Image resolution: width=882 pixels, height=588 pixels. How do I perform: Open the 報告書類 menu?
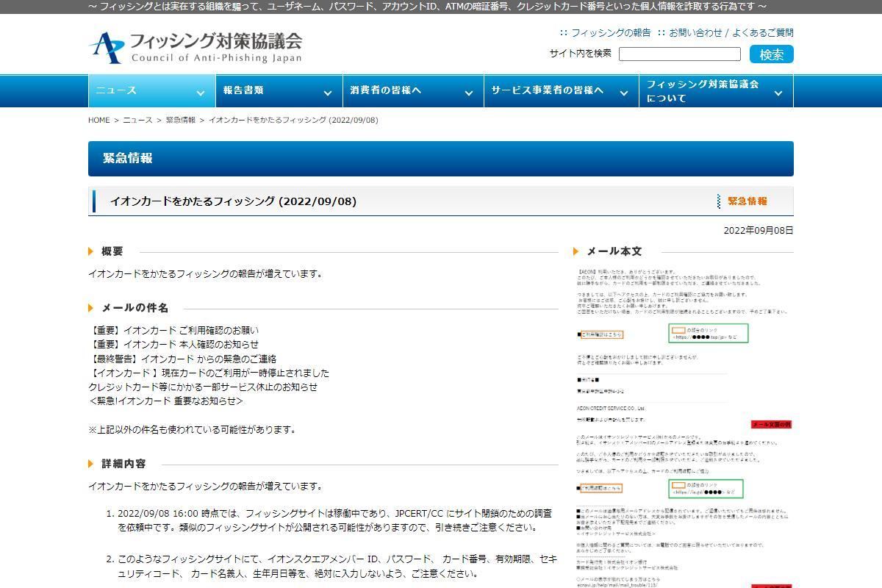(x=278, y=90)
